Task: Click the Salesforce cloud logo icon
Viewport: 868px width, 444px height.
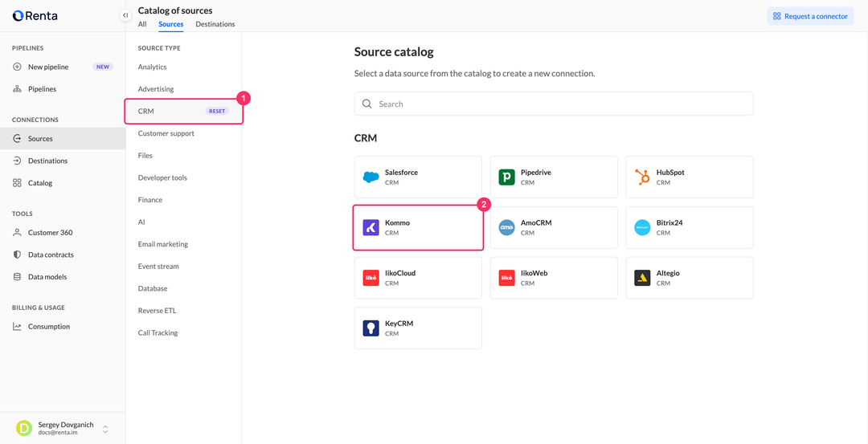Action: [x=371, y=177]
